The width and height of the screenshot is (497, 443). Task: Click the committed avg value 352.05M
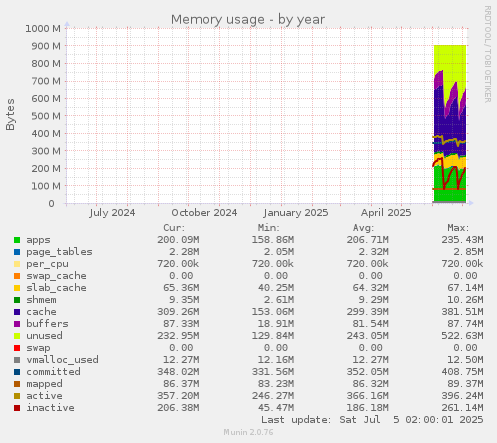(x=368, y=372)
